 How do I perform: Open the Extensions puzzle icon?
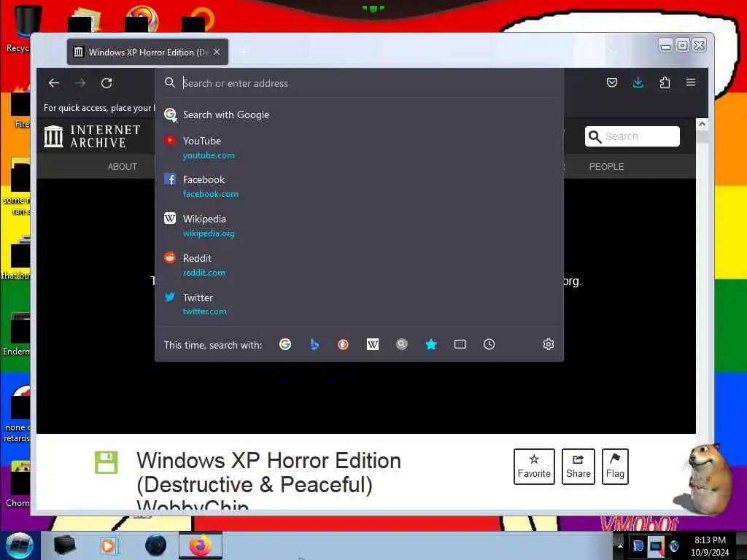(x=665, y=83)
